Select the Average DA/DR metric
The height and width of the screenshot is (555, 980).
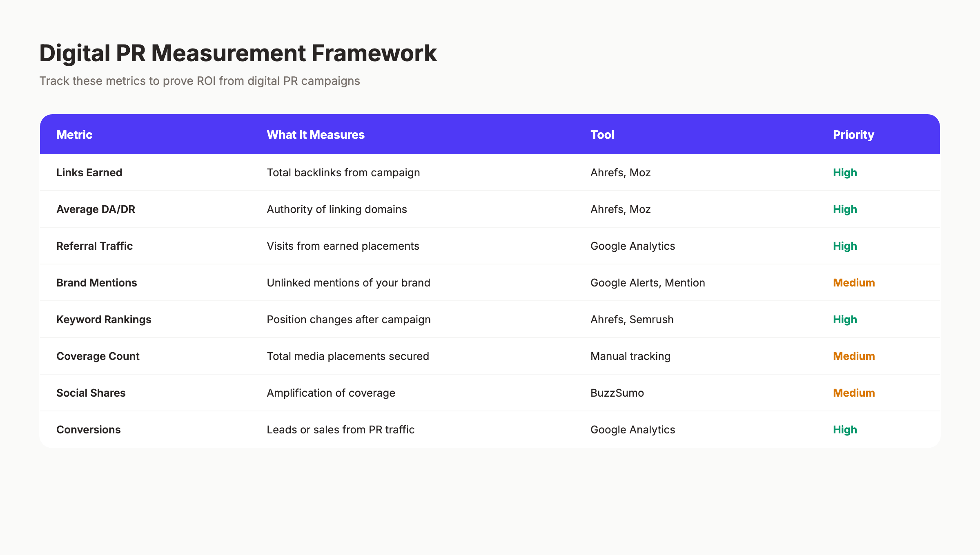[95, 209]
